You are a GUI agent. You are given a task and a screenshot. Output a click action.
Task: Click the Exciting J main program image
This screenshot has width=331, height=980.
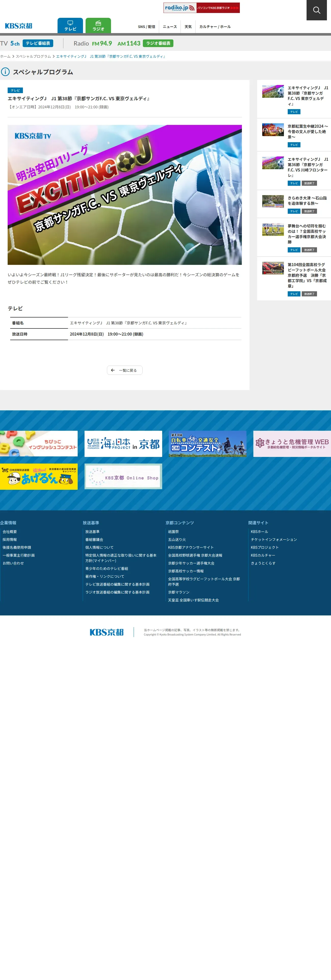[x=125, y=195]
